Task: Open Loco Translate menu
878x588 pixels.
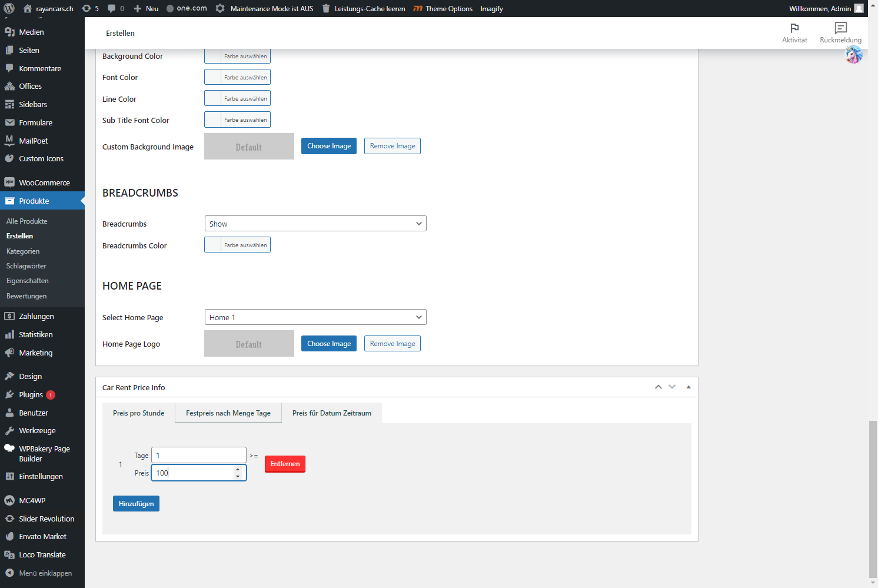Action: [x=42, y=554]
